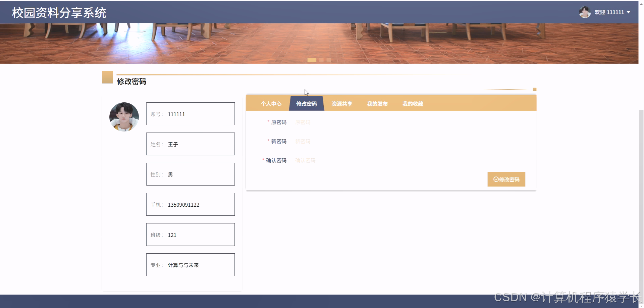Select the first carousel indicator
This screenshot has width=644, height=308.
[x=313, y=60]
